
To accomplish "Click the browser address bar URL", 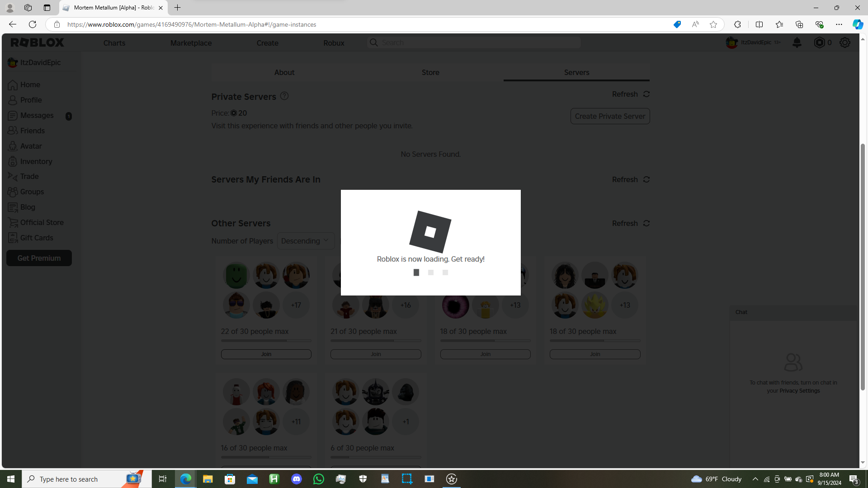I will tap(192, 24).
